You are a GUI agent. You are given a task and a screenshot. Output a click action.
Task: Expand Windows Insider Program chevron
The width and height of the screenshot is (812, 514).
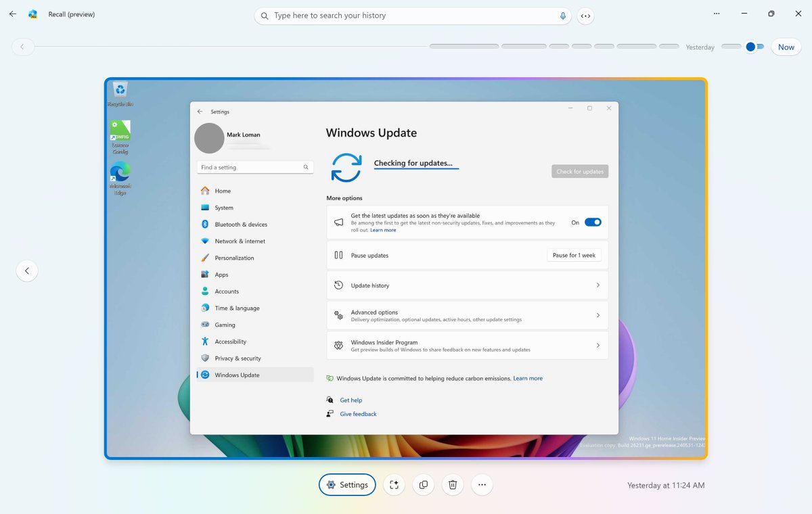[598, 345]
